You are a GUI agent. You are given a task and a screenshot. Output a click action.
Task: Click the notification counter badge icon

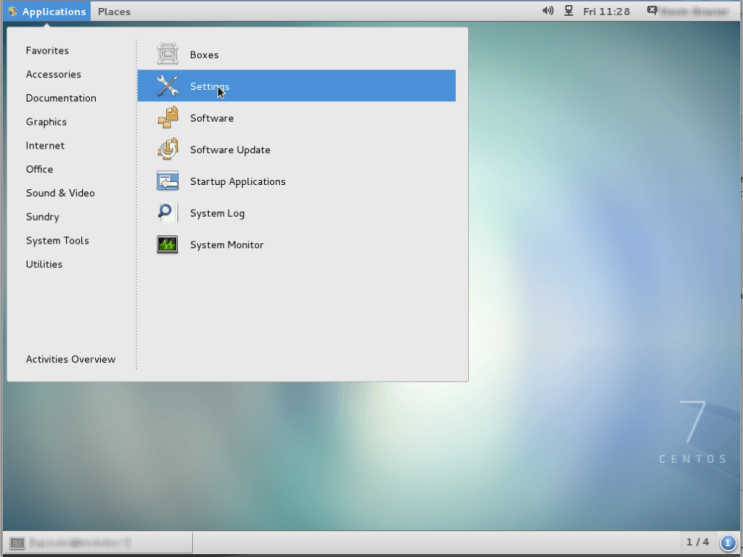pos(728,542)
